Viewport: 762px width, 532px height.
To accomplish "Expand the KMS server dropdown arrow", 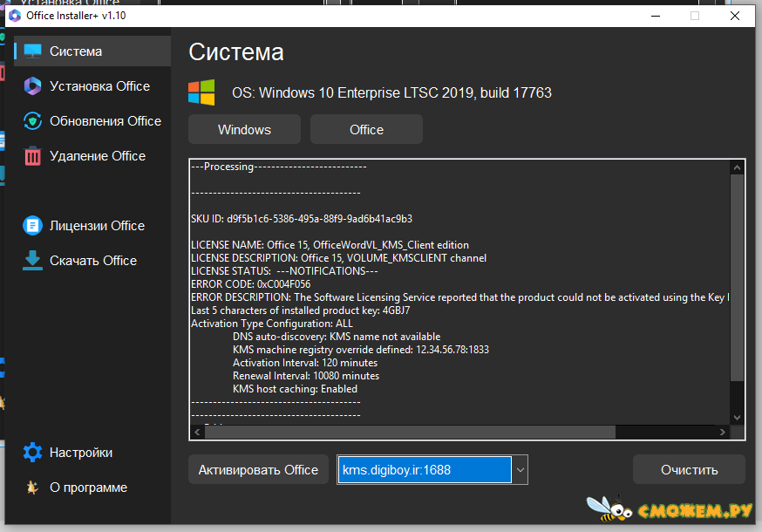I will [x=520, y=470].
